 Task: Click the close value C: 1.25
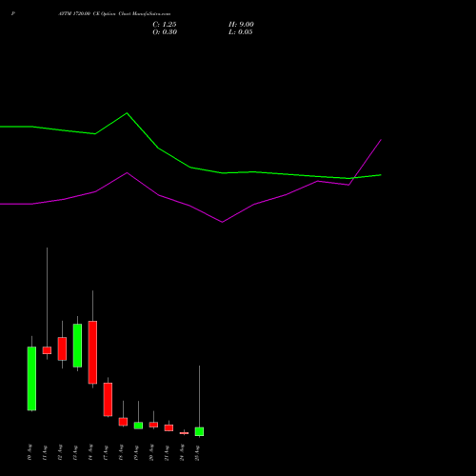click(x=165, y=25)
